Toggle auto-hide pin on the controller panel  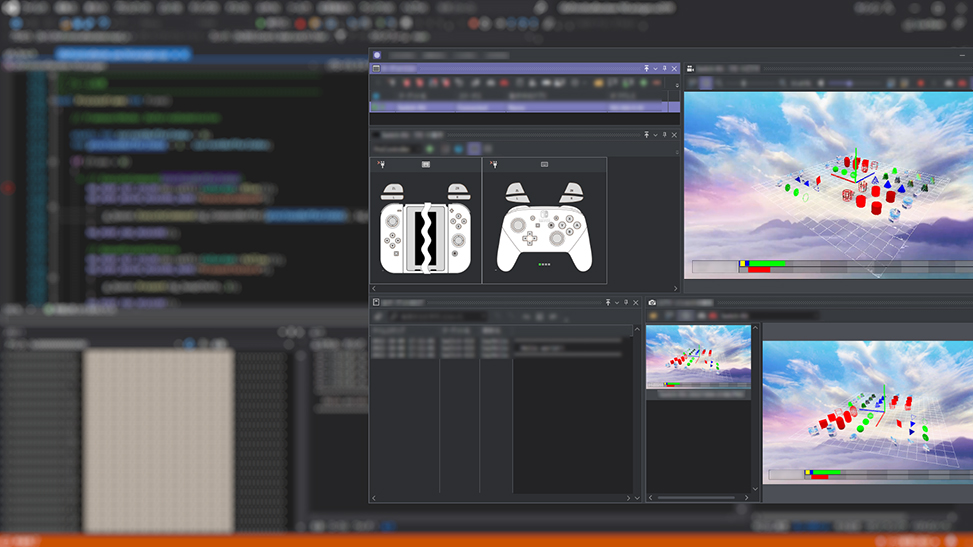(x=646, y=134)
